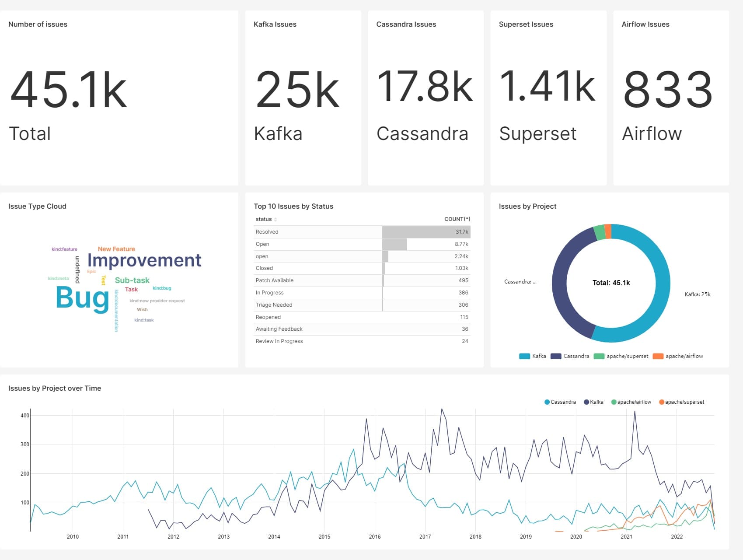Click the 2017 x-axis label

[x=425, y=537]
